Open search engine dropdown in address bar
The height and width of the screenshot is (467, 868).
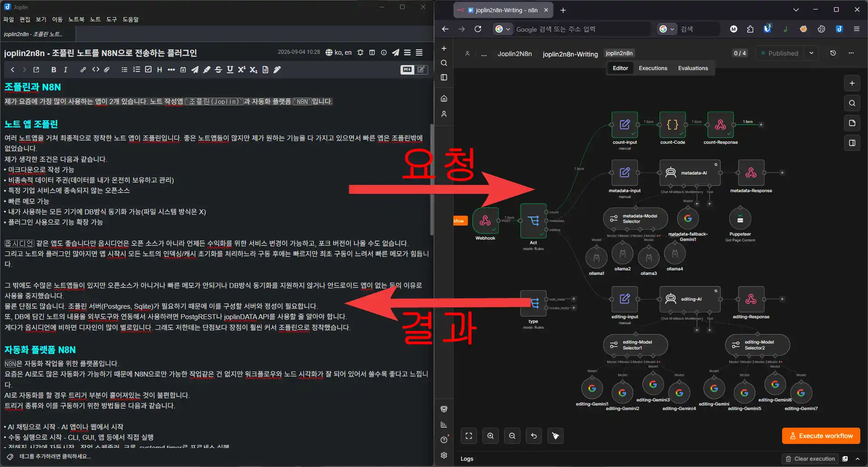[503, 29]
